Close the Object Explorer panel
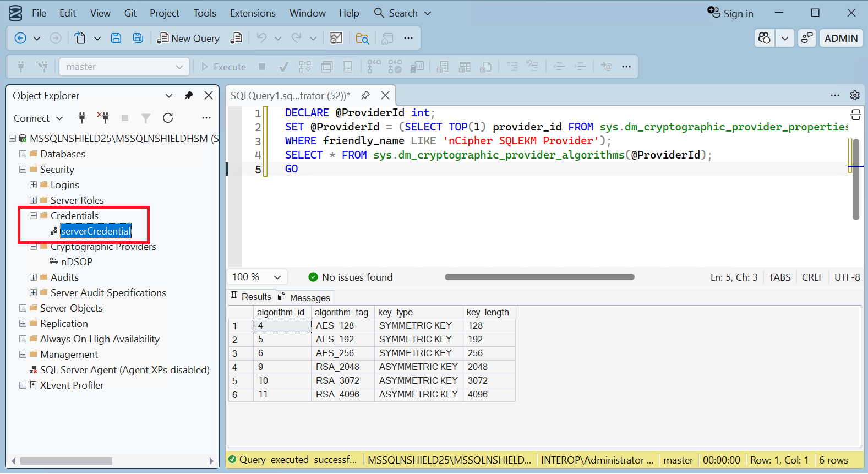Image resolution: width=868 pixels, height=474 pixels. [209, 95]
